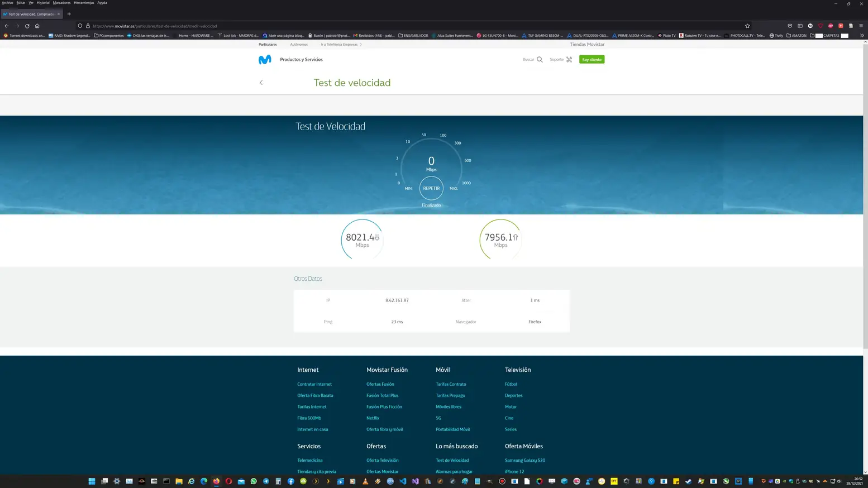The image size is (868, 488).
Task: Open Soporte tools icon
Action: 569,59
